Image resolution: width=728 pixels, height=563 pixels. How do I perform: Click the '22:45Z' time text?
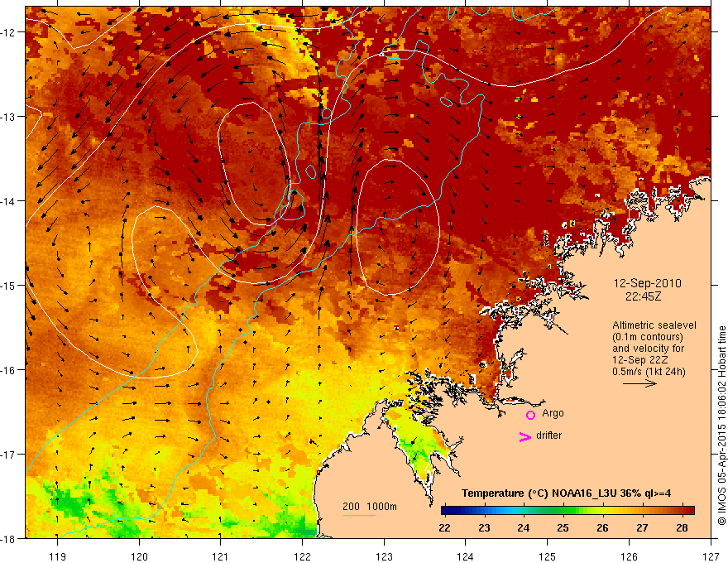coord(643,296)
